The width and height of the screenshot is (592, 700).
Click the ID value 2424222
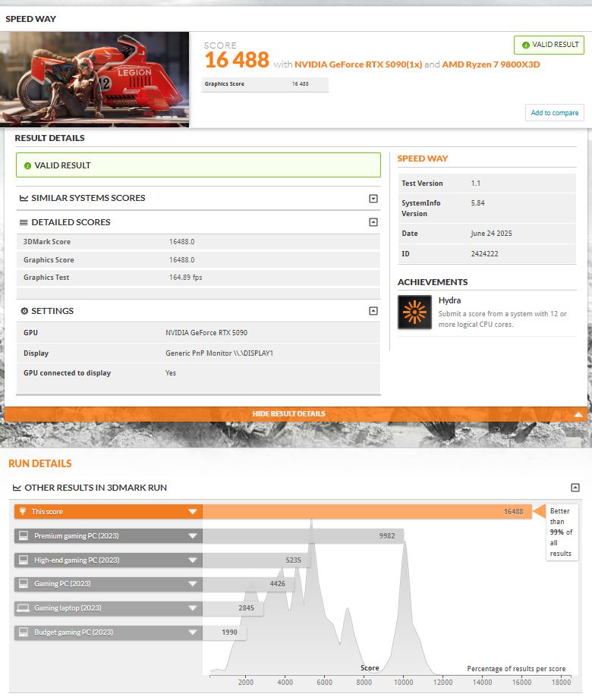484,253
